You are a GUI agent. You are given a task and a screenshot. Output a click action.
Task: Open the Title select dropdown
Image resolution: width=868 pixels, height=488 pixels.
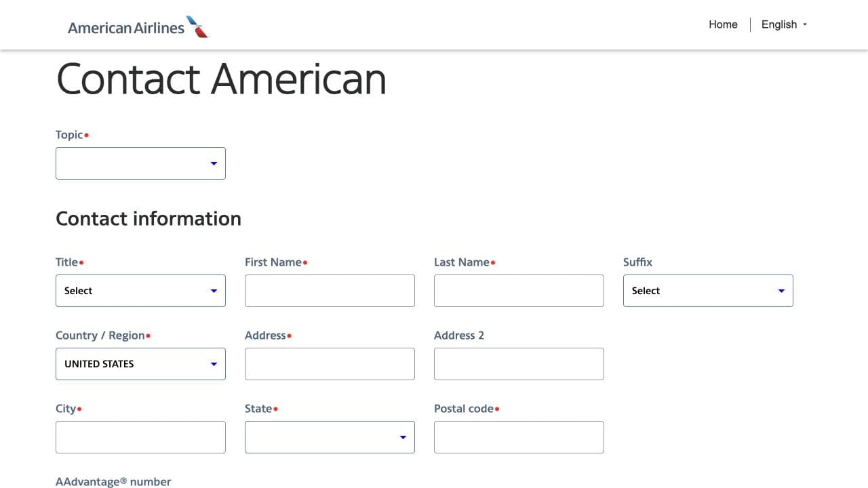tap(140, 291)
